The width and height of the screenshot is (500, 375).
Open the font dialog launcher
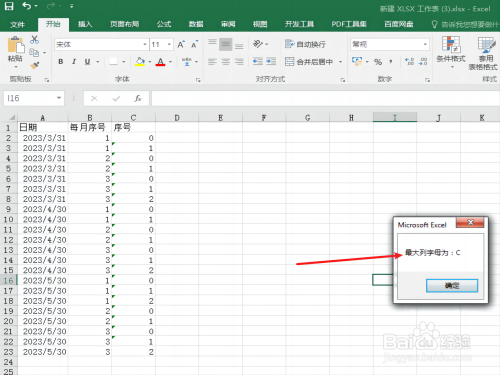(198, 80)
